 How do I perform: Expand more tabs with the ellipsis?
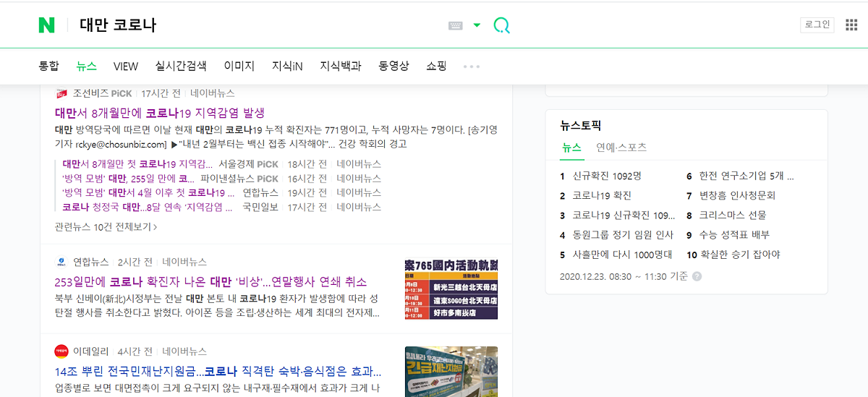point(472,67)
